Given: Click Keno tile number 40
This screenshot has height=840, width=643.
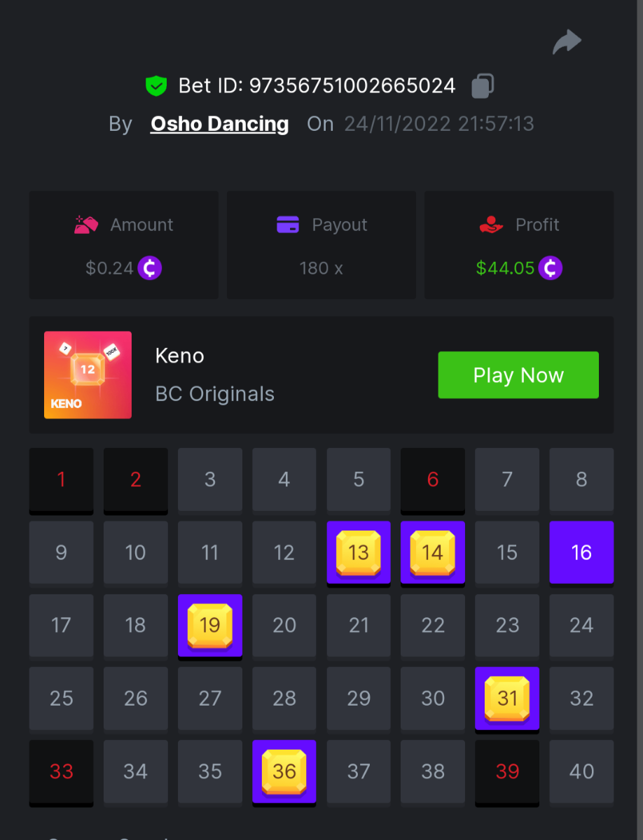Looking at the screenshot, I should pyautogui.click(x=581, y=771).
